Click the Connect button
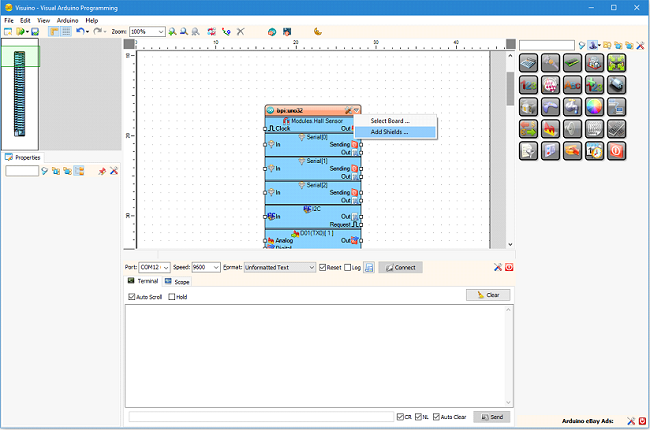Image resolution: width=650 pixels, height=430 pixels. pyautogui.click(x=400, y=267)
